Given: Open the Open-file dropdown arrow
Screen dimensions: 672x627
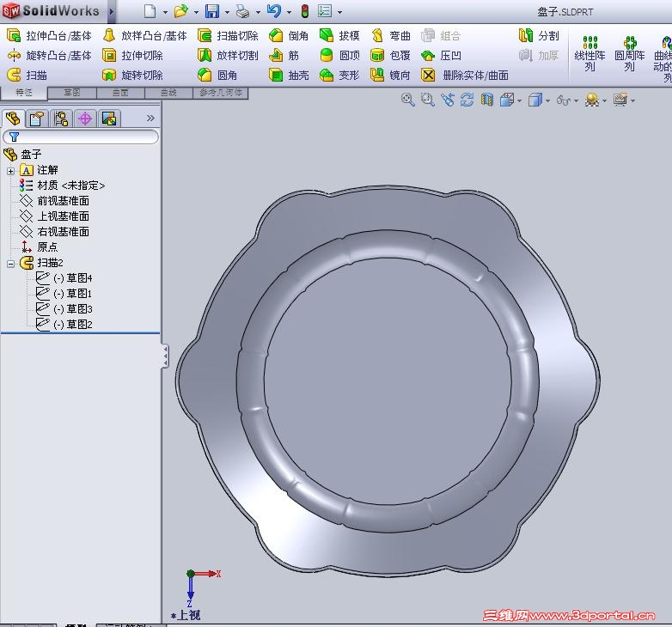Looking at the screenshot, I should 196,12.
